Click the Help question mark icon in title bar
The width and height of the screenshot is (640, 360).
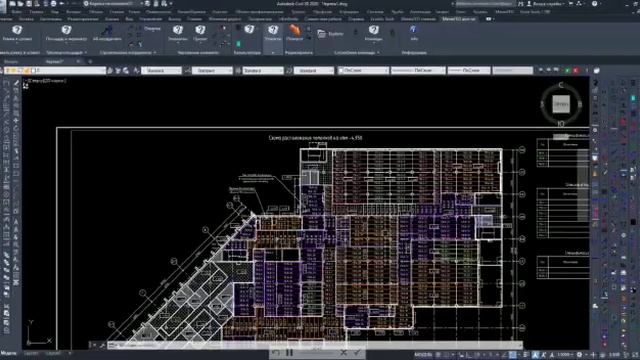click(595, 4)
